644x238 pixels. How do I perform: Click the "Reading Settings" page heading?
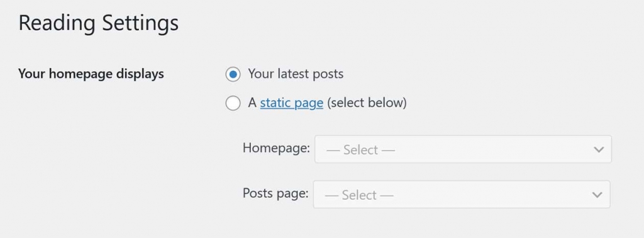click(99, 23)
